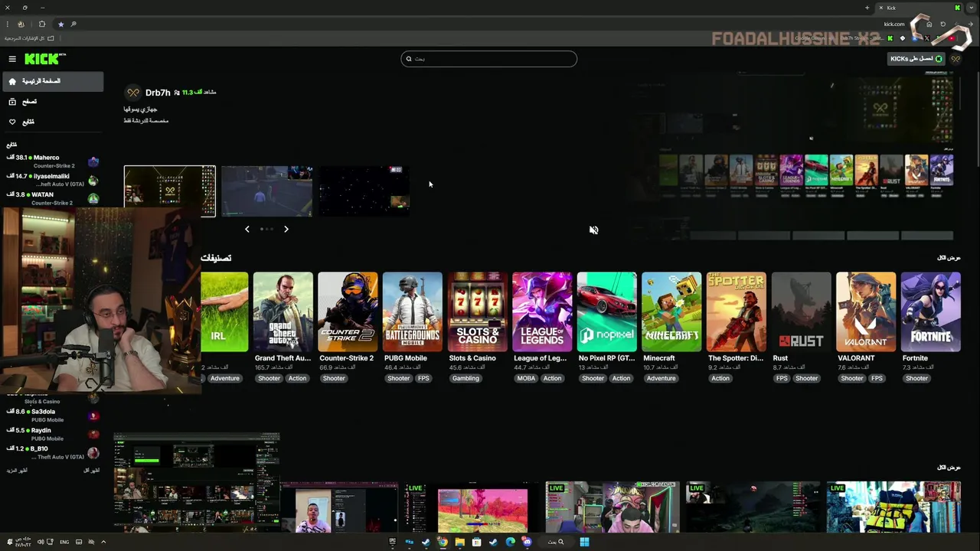Click Shooter tag under Fortnite

coord(916,378)
